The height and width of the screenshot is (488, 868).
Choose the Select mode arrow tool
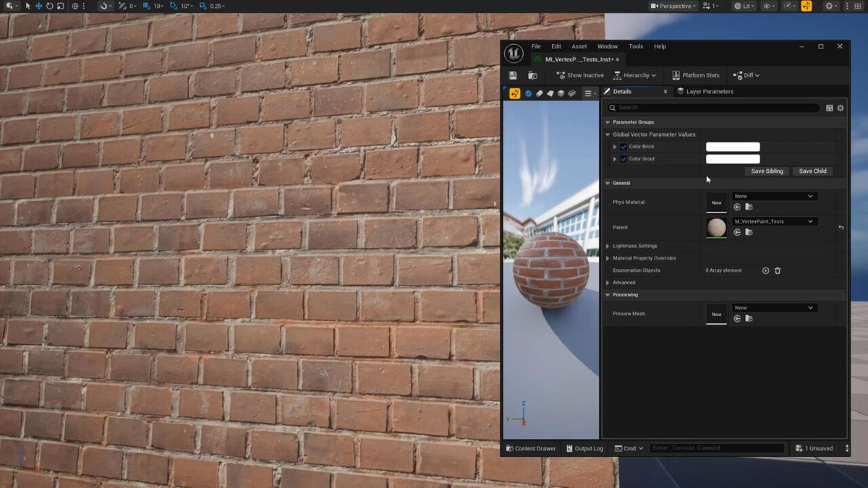point(28,6)
